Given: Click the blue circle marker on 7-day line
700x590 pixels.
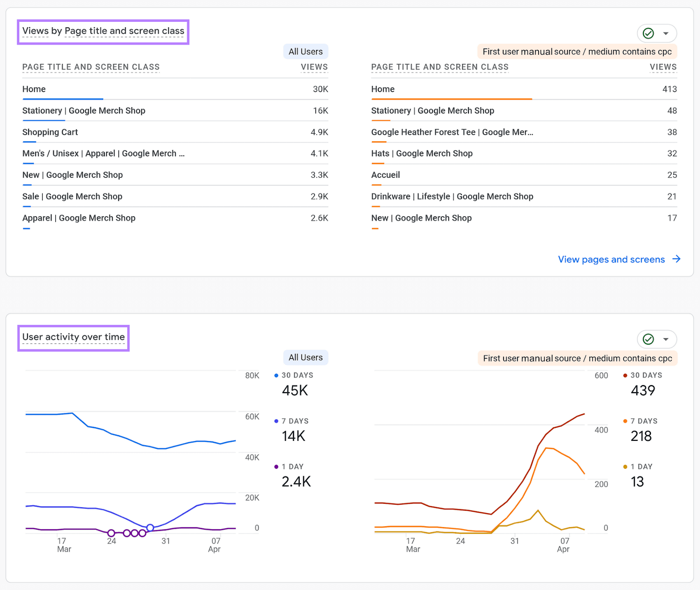Looking at the screenshot, I should pyautogui.click(x=150, y=527).
